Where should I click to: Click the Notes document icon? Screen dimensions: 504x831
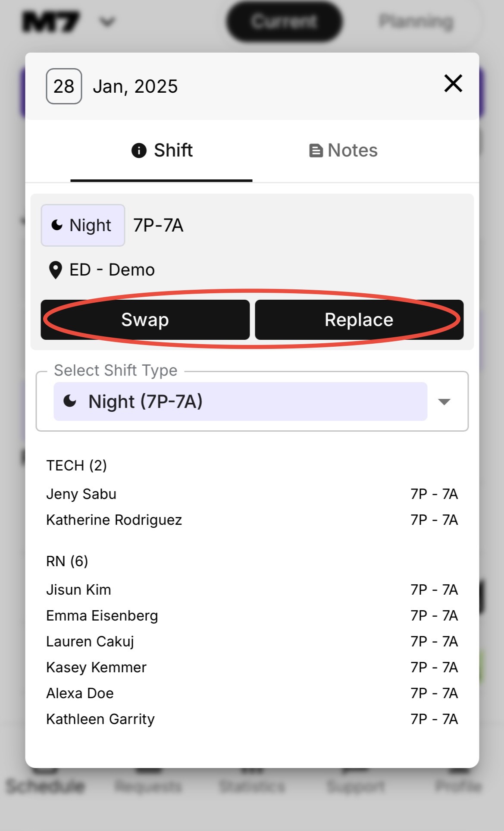pos(316,151)
